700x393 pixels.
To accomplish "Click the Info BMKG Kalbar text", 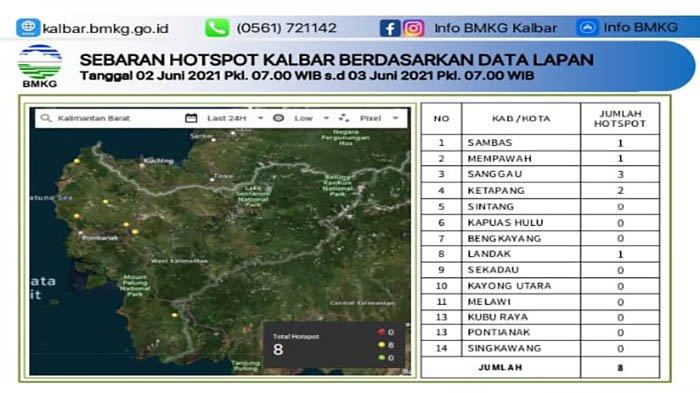I will [x=496, y=28].
